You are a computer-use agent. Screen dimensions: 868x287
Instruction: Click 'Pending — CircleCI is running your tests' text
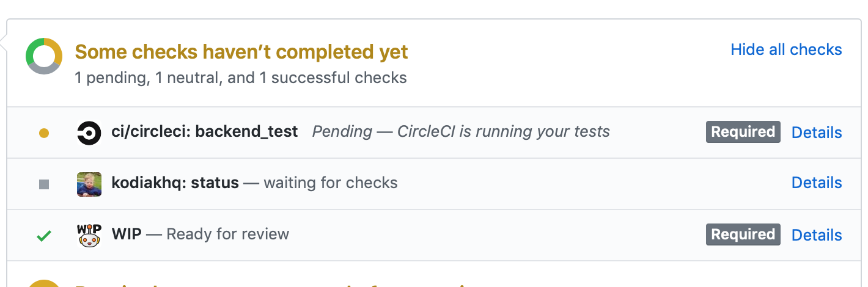coord(461,131)
